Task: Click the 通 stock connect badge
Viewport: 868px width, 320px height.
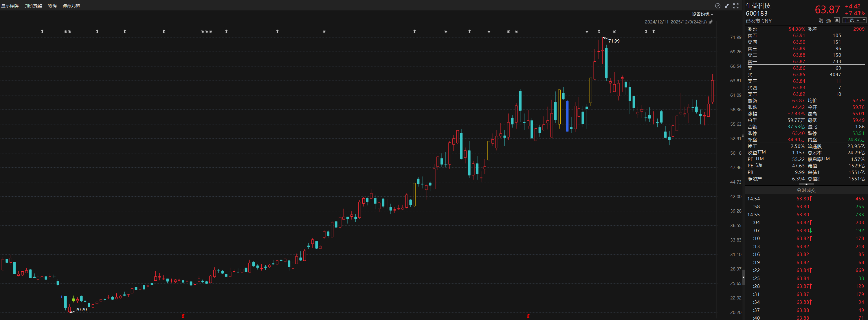Action: tap(829, 21)
